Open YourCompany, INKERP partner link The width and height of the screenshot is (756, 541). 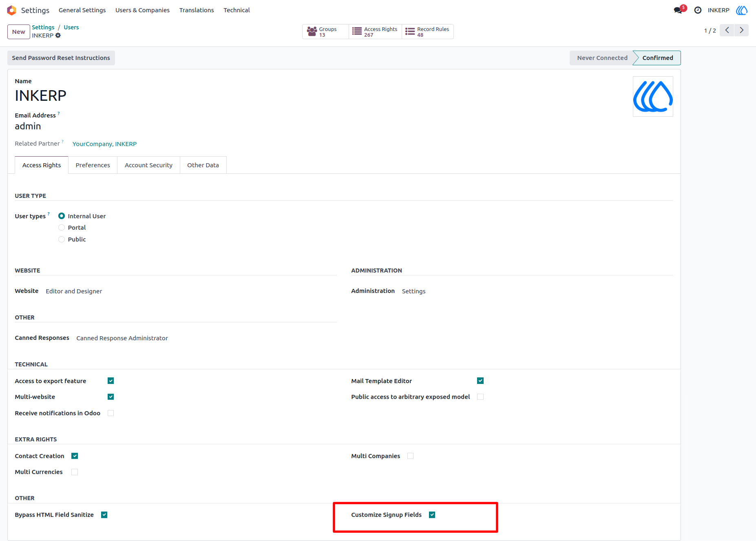(x=104, y=144)
